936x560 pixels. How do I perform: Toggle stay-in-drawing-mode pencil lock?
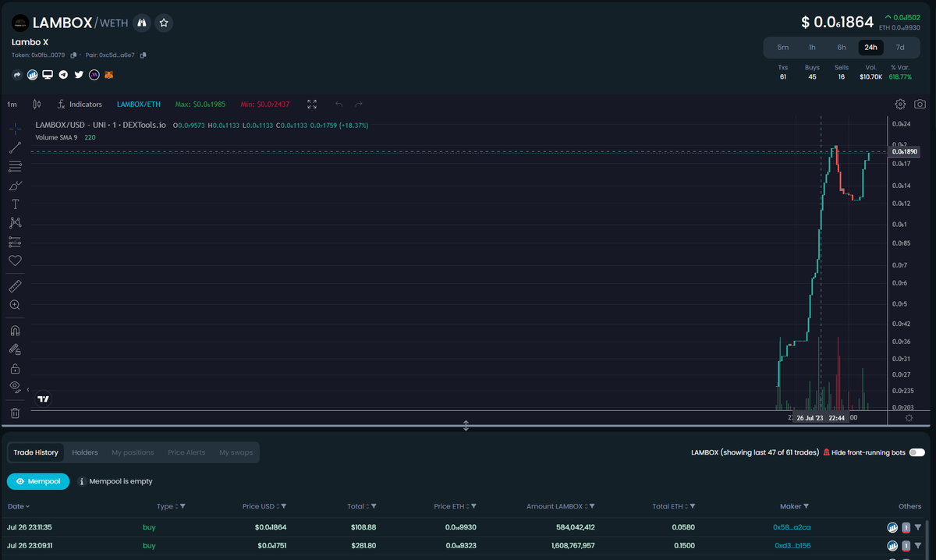click(15, 349)
